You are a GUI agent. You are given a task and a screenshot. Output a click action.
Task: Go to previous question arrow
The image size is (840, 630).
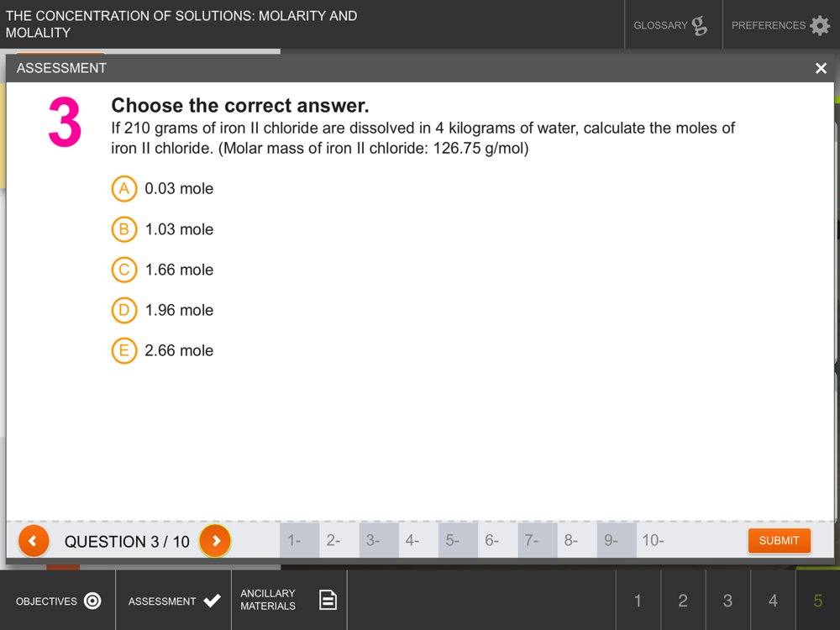pos(34,540)
